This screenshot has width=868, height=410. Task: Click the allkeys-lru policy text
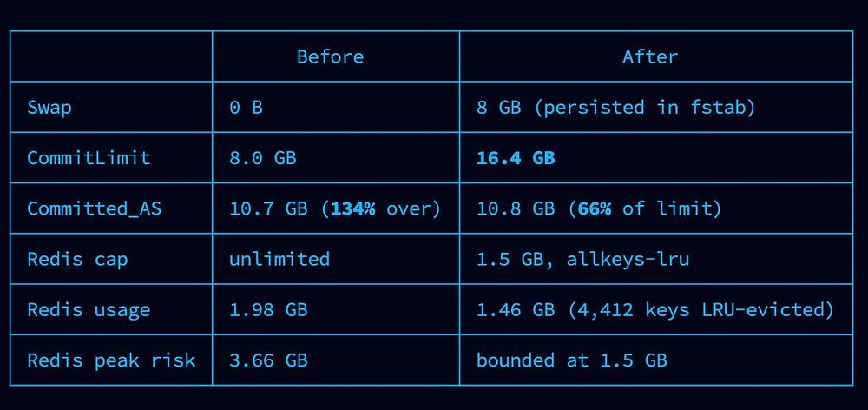pyautogui.click(x=628, y=260)
